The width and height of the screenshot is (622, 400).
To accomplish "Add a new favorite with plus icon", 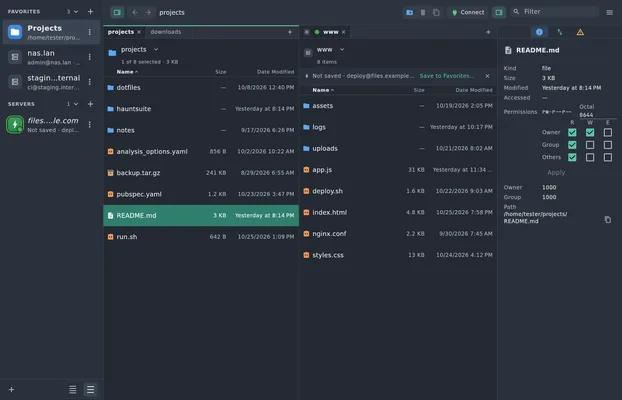I will coord(90,12).
